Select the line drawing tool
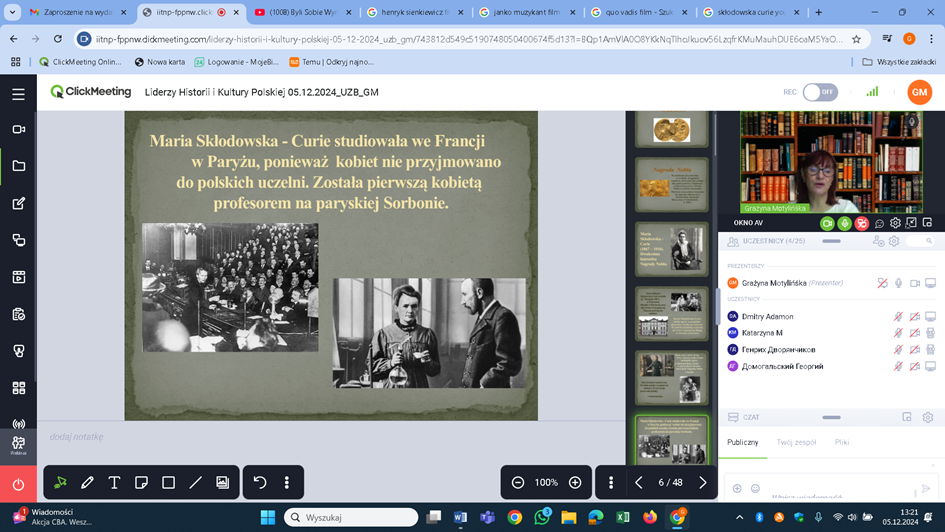The width and height of the screenshot is (945, 532). tap(195, 483)
